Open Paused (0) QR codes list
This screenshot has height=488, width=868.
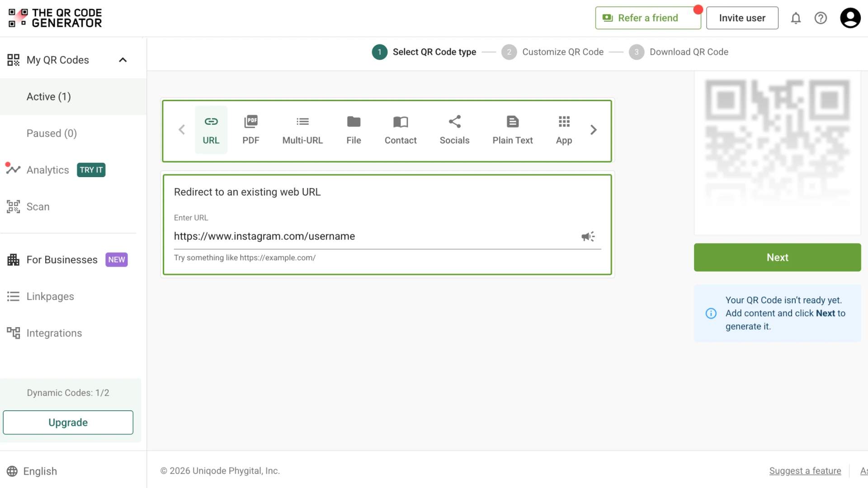tap(73, 133)
